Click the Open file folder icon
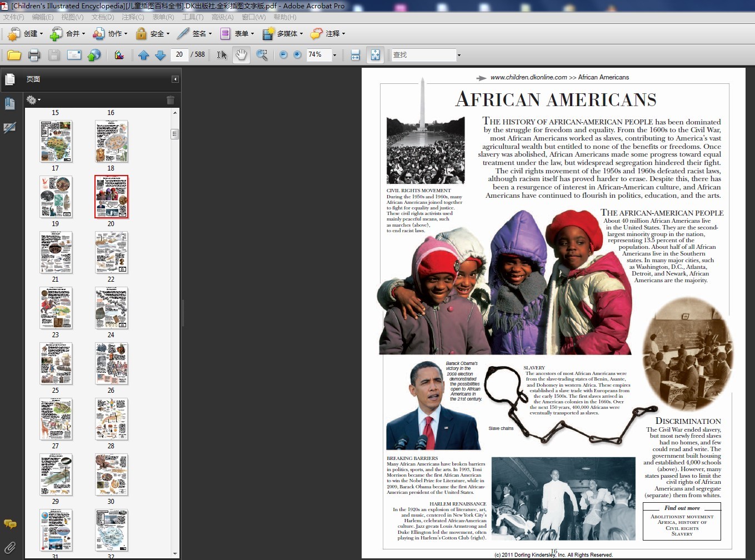This screenshot has height=560, width=755. click(x=14, y=55)
